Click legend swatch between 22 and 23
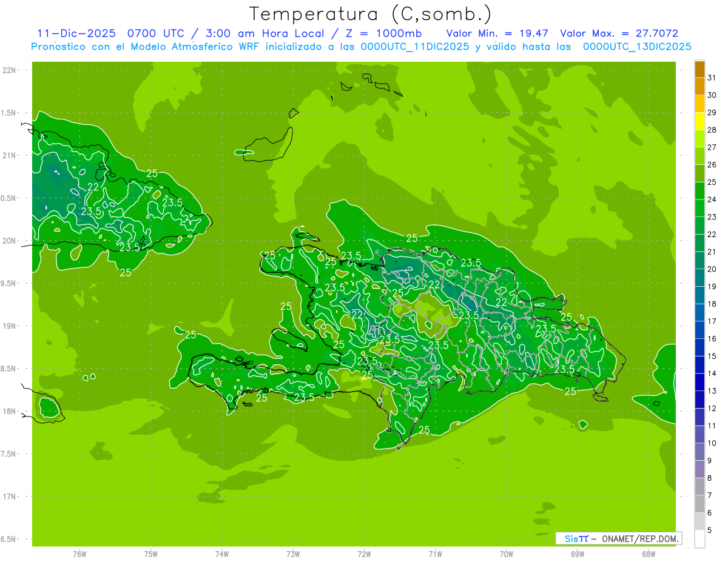 click(699, 226)
